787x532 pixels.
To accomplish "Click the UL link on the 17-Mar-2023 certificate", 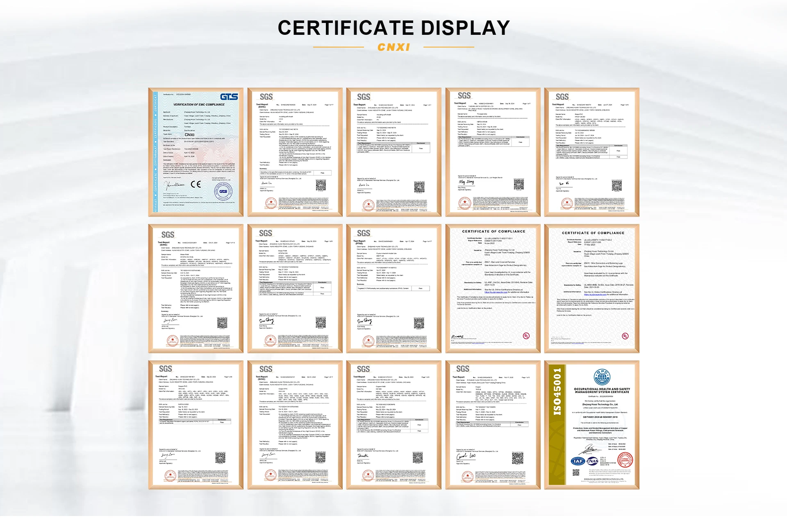I will [x=595, y=294].
